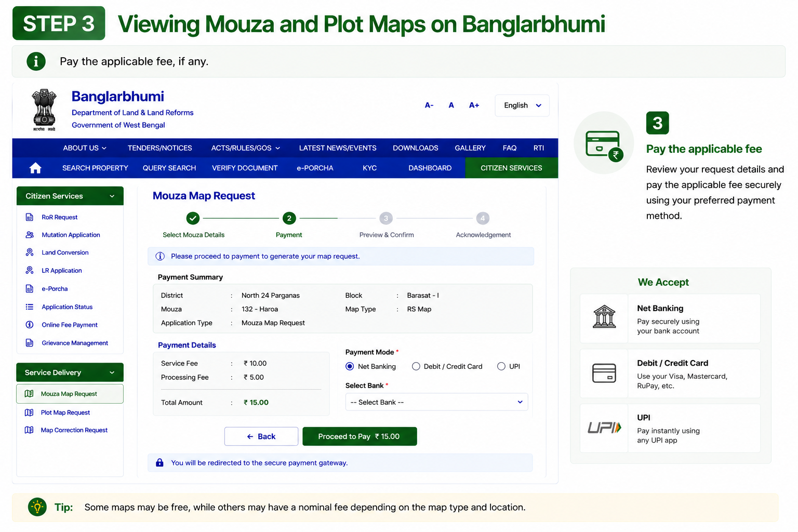Viewport: 798px width, 532px height.
Task: Click the Debit / Credit Card icon
Action: (604, 373)
